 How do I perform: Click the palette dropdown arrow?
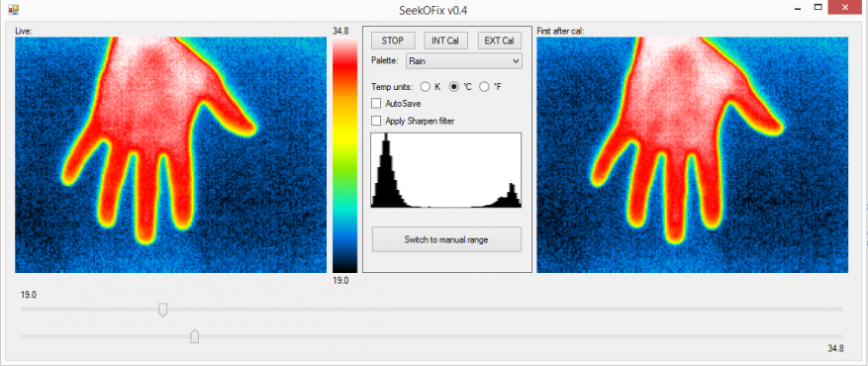(516, 60)
